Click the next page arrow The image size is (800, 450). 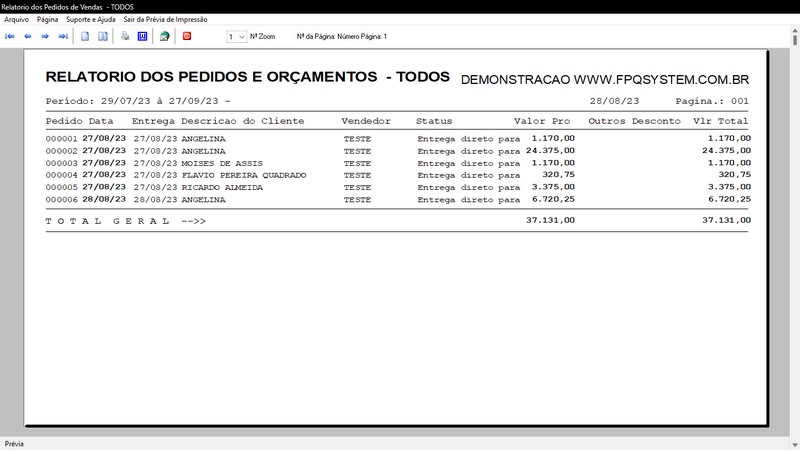pos(45,36)
